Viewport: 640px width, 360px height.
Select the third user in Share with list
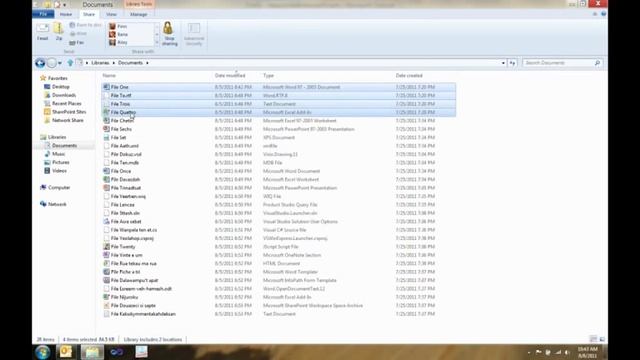pyautogui.click(x=118, y=42)
